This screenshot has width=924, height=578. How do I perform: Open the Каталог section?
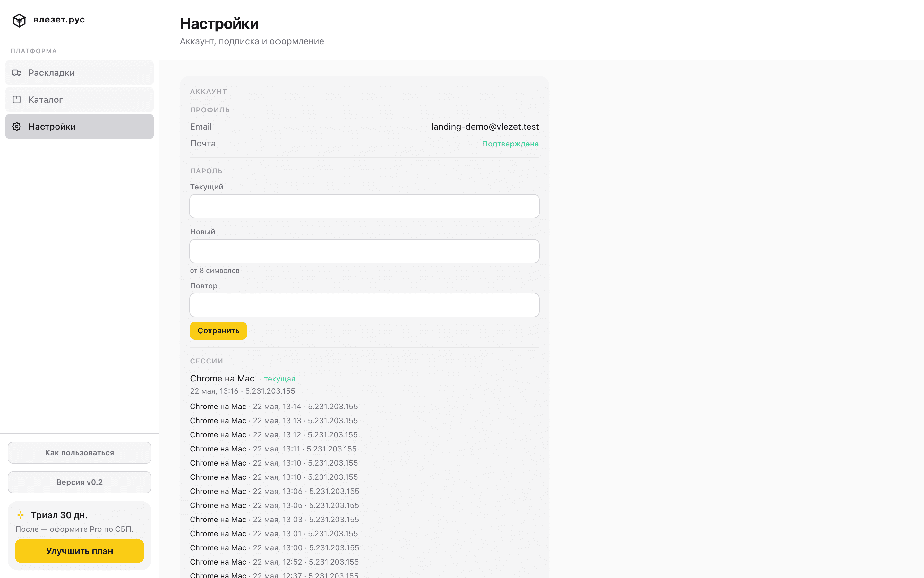point(80,100)
